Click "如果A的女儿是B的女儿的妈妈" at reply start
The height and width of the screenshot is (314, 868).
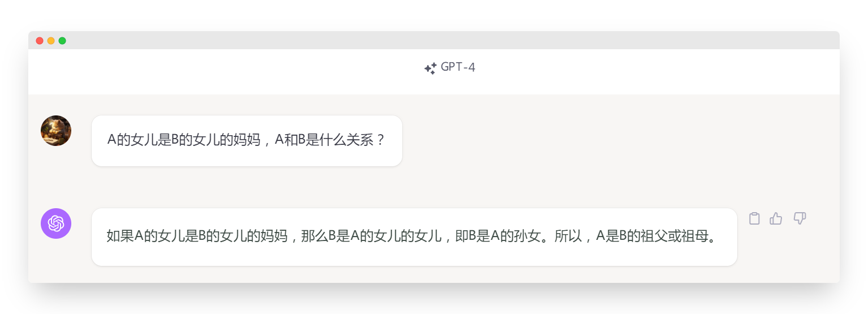tap(197, 236)
